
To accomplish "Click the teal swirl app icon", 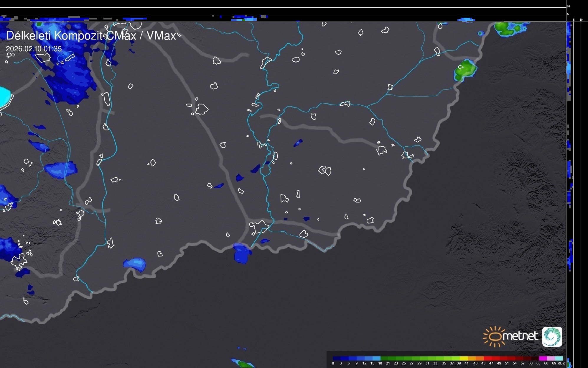I will click(552, 337).
